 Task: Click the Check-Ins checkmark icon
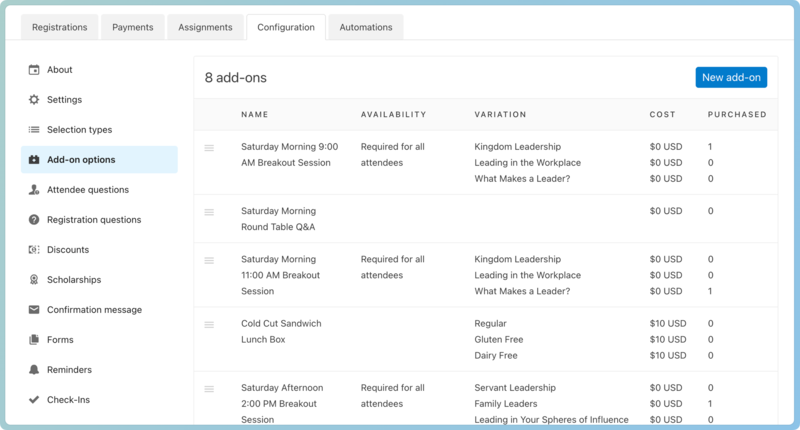[34, 400]
